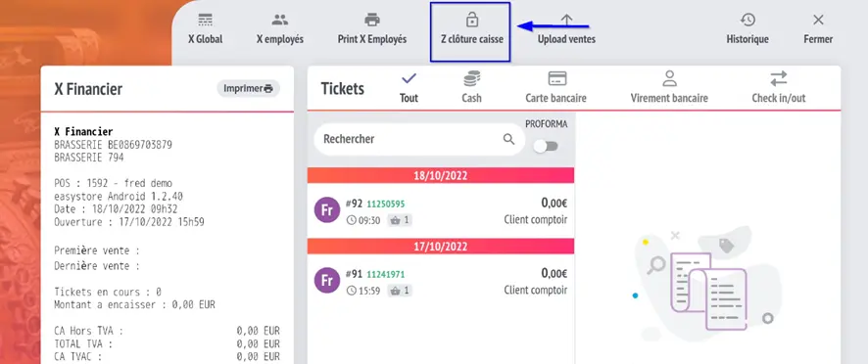
Task: Open ticket #92 from 18/10/2022
Action: pos(441,210)
